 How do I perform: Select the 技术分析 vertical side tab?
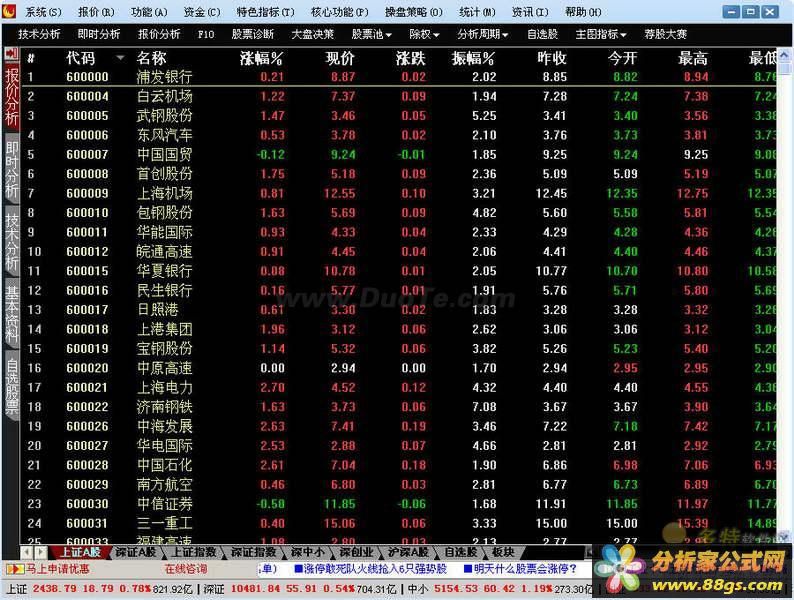pos(12,242)
